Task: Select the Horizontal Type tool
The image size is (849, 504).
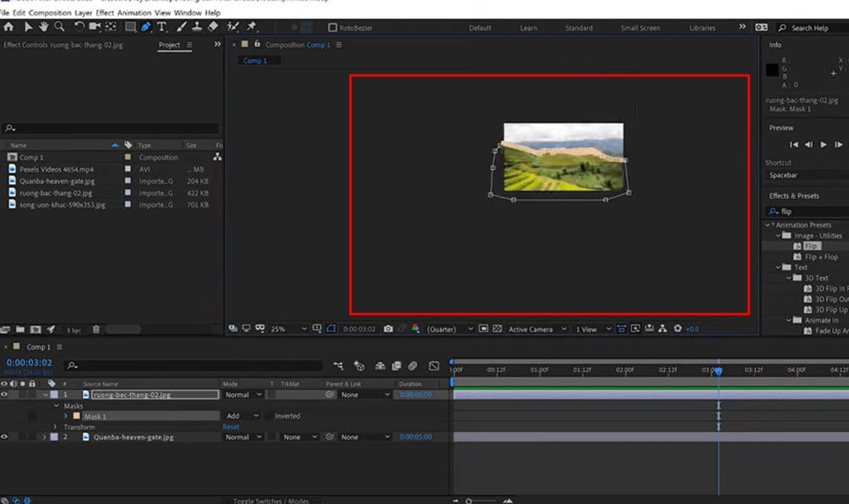Action: tap(163, 27)
